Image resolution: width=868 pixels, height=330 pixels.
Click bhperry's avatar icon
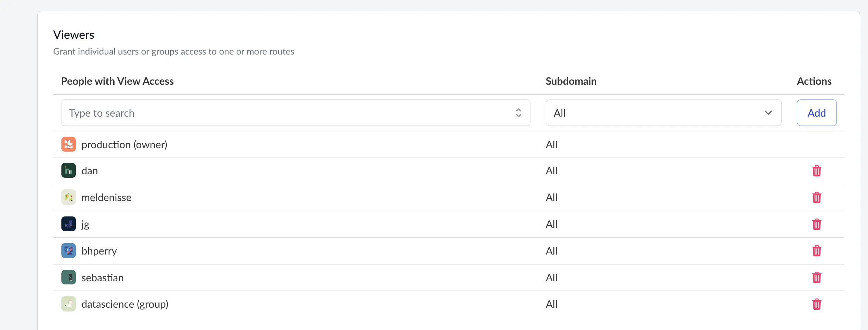tap(69, 251)
